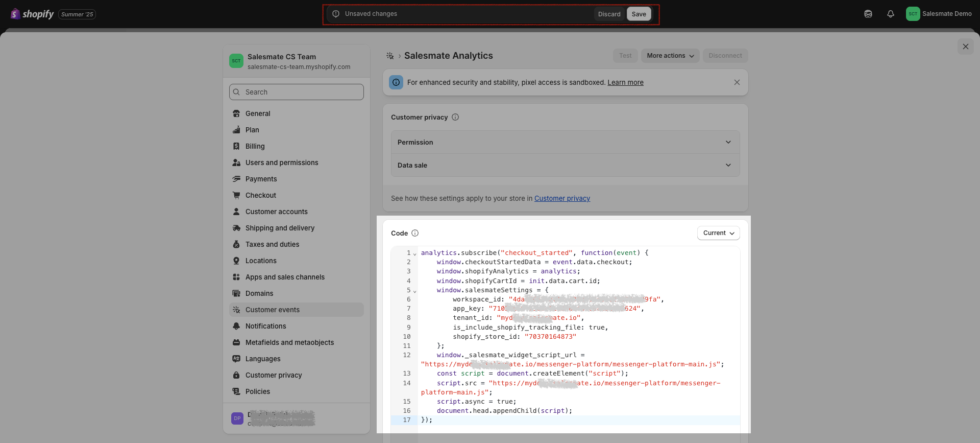Screen dimensions: 980x443
Task: Click the Shopify logo
Action: tap(32, 14)
